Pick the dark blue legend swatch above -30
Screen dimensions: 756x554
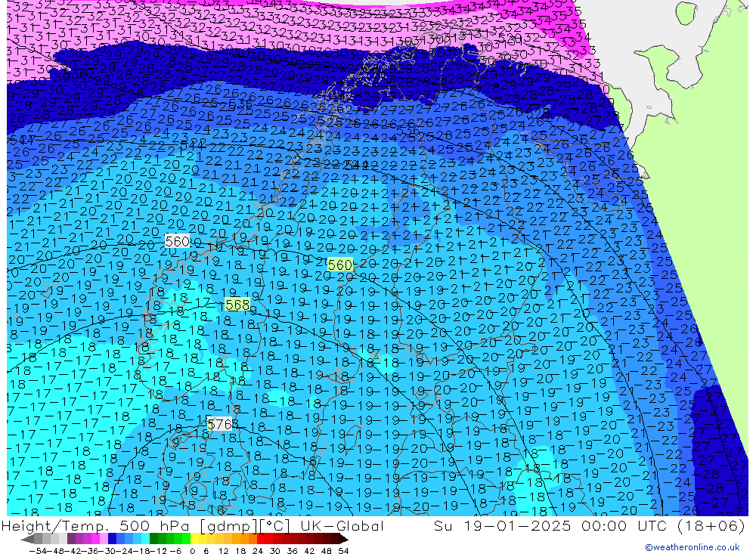tap(112, 539)
